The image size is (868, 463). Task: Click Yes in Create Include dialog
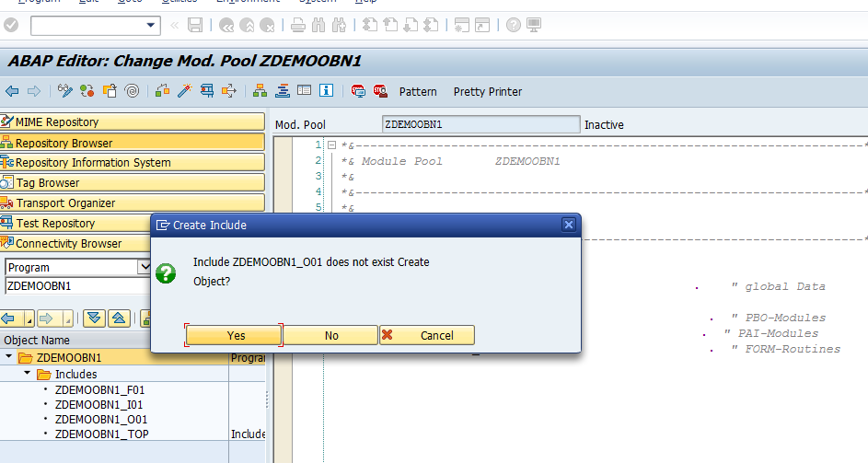tap(234, 335)
